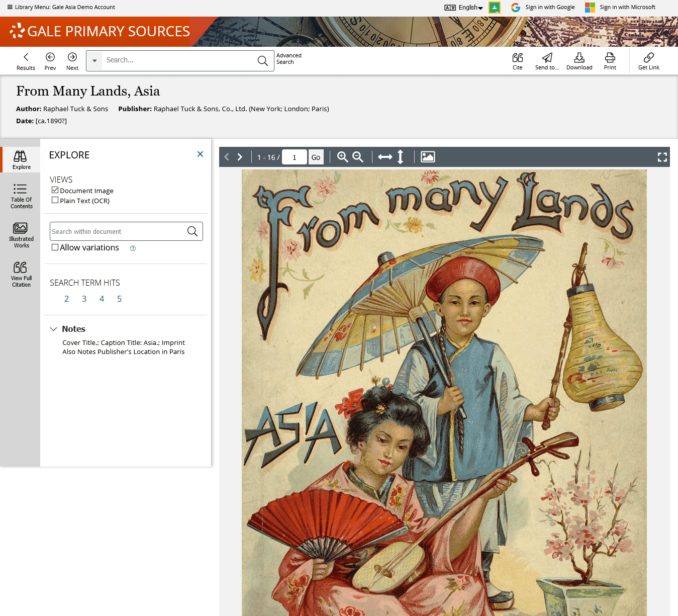This screenshot has width=678, height=616.
Task: Jump to search term hit page 4
Action: [102, 299]
